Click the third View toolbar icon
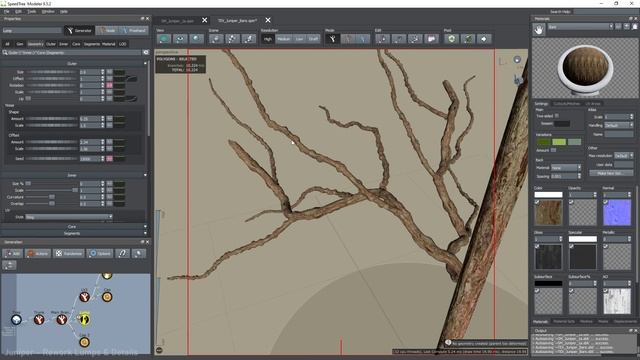Viewport: 640px width, 360px height. point(196,39)
